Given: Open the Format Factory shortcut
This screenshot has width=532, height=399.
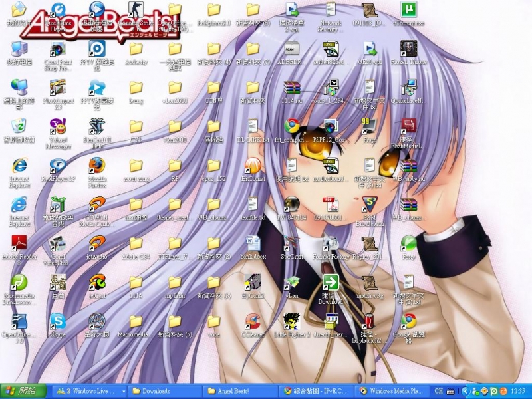Looking at the screenshot, I should pos(331,243).
